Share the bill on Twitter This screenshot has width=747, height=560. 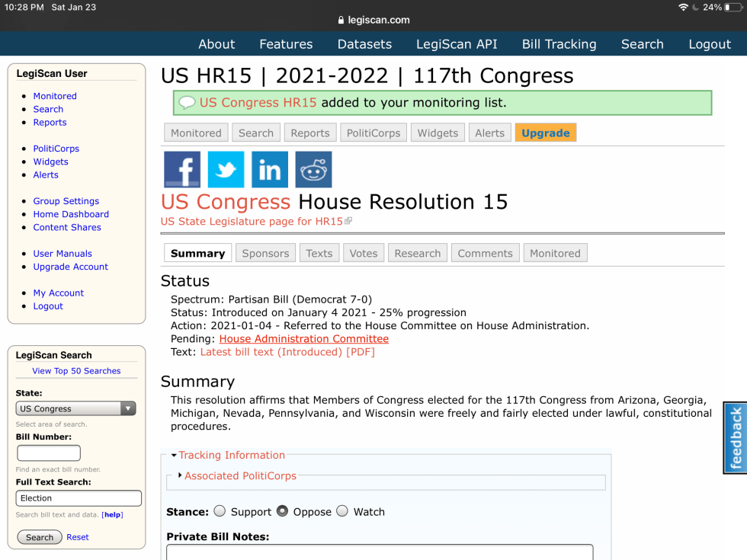pyautogui.click(x=226, y=169)
